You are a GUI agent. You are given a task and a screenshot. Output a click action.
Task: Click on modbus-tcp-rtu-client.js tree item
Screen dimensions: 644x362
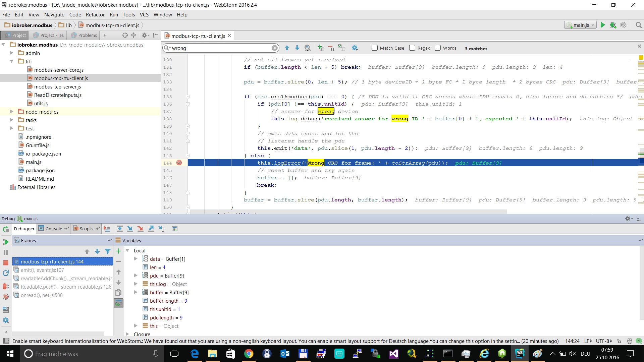[x=61, y=78]
